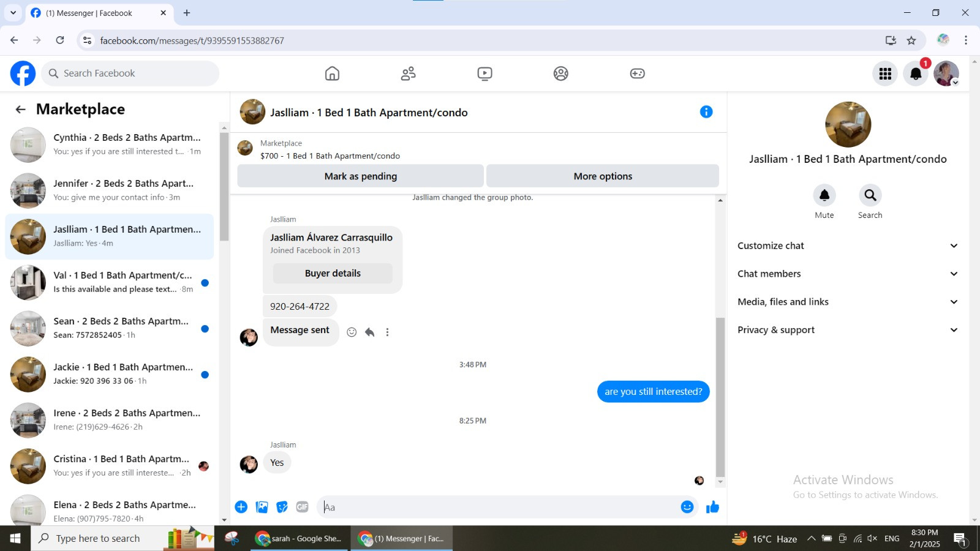Choose a GIF in composer
980x551 pixels.
(302, 507)
